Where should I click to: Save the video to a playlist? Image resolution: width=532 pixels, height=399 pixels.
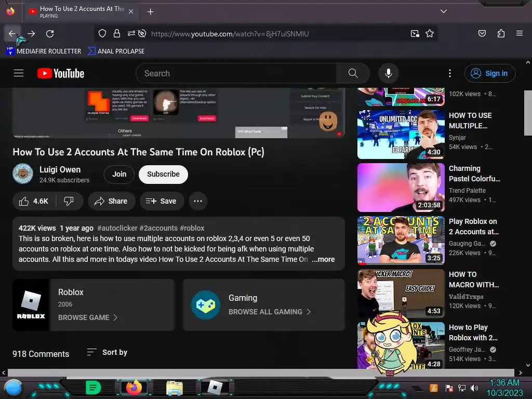coord(162,201)
